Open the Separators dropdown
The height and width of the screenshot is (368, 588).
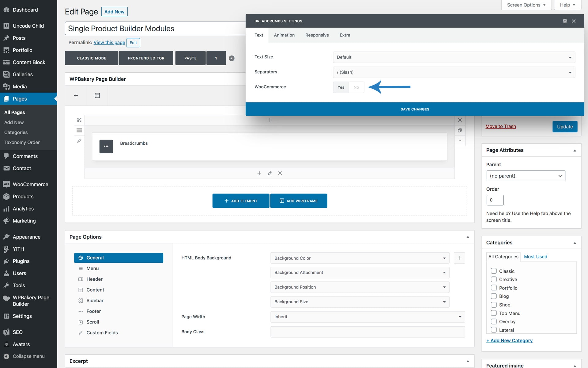(x=454, y=72)
